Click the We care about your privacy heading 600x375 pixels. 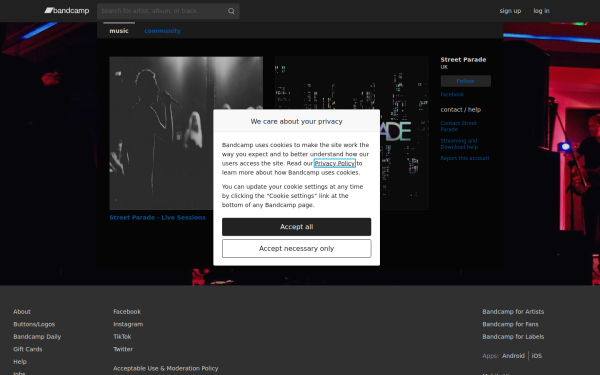point(297,121)
